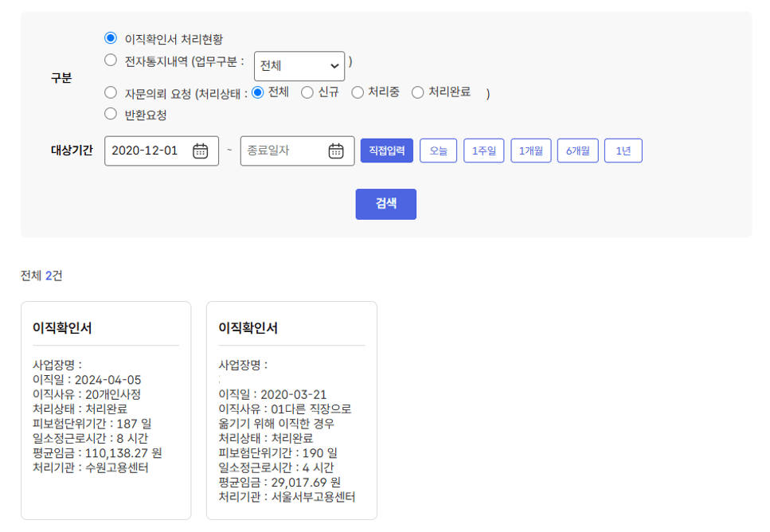The width and height of the screenshot is (770, 532).
Task: Select the 1개월 period option
Action: click(530, 151)
